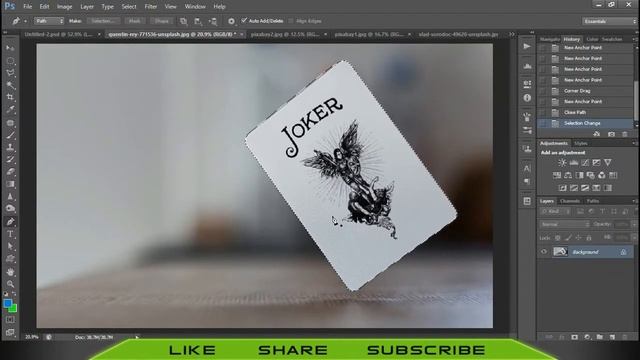Select the Elliptical Marquee tool

(x=10, y=61)
